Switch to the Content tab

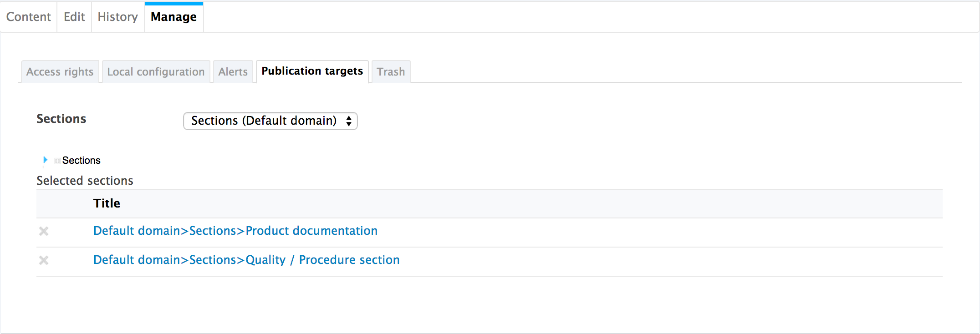tap(28, 17)
